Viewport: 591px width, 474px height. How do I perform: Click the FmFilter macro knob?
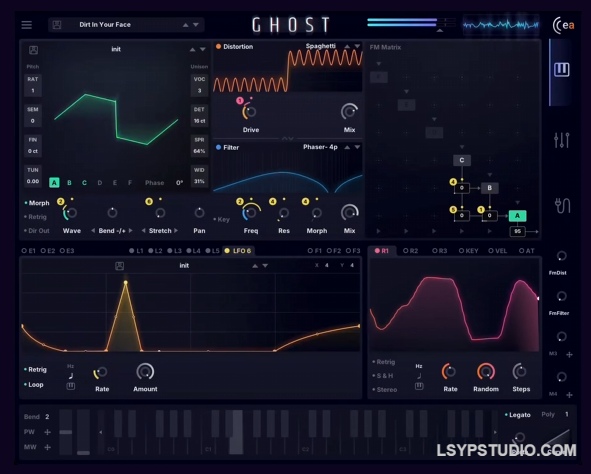(x=561, y=296)
